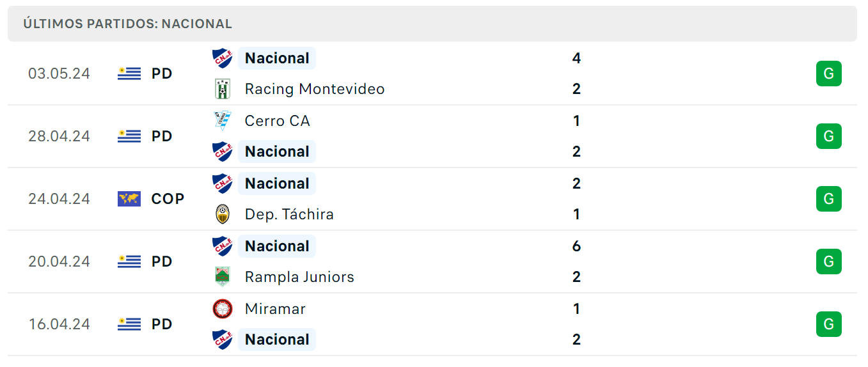Open the Dep. Táchira team link
Viewport: 868px width, 367px height.
pyautogui.click(x=289, y=214)
